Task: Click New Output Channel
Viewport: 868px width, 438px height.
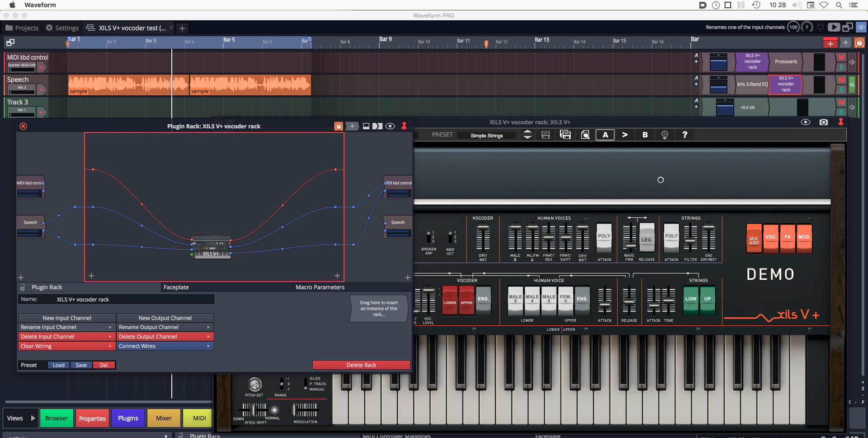Action: point(165,318)
